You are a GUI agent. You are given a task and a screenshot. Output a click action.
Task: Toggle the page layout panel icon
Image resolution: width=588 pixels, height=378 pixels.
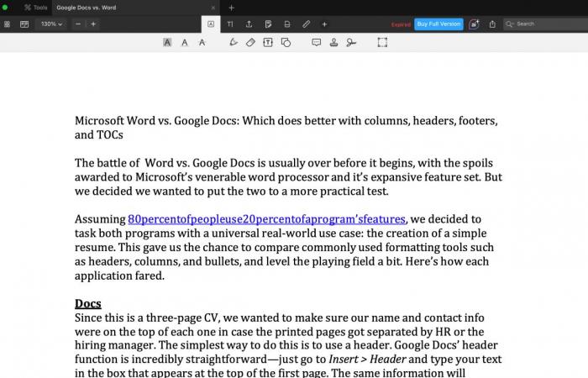coord(24,24)
